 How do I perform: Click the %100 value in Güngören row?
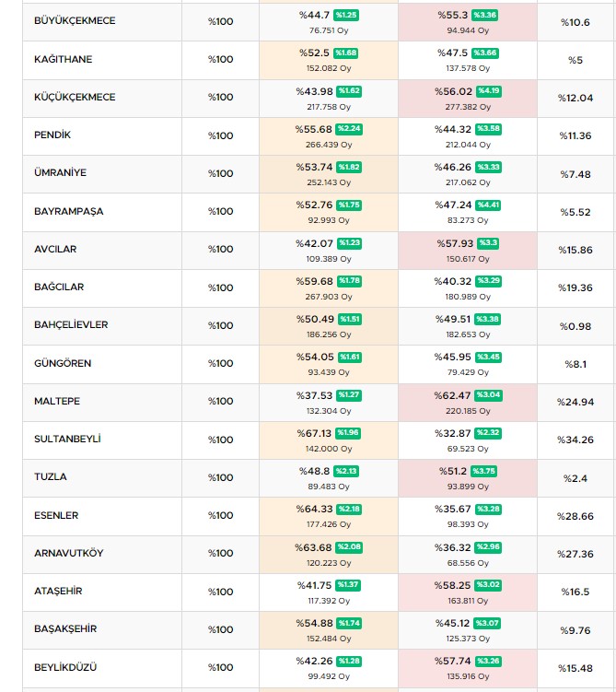220,363
